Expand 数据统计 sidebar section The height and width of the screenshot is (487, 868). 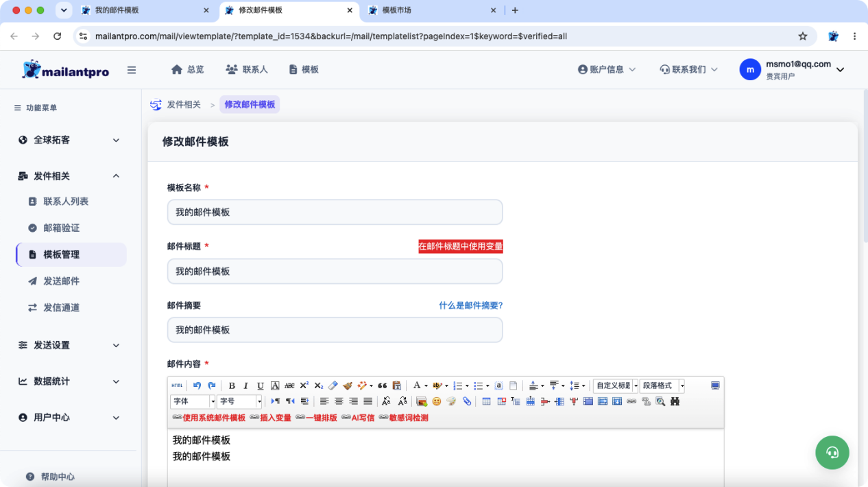pos(69,381)
